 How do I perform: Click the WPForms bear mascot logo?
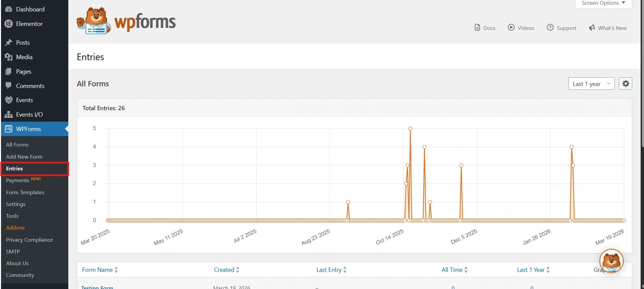point(94,21)
